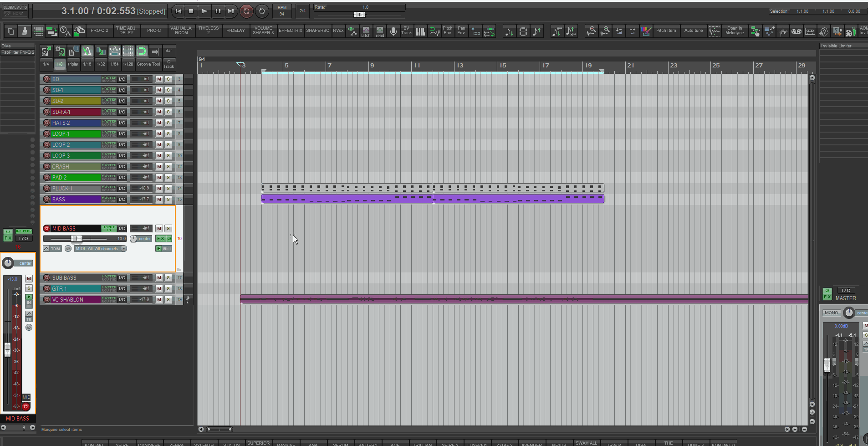Go to project start button
This screenshot has width=868, height=446.
178,11
